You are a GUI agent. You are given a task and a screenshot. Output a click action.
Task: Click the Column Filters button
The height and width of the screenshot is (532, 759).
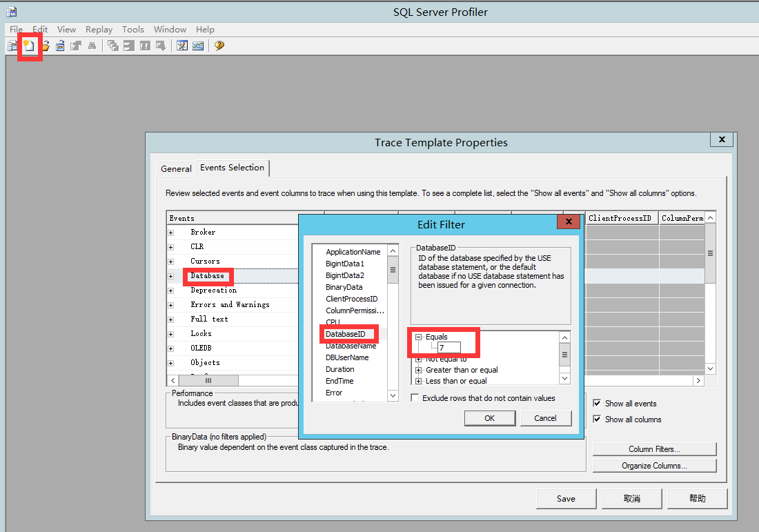coord(654,449)
